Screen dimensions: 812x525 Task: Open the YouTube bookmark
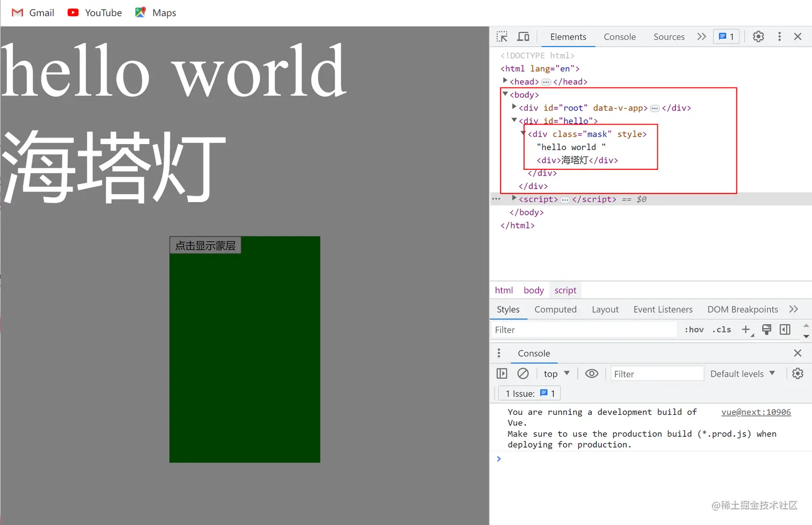click(x=95, y=12)
